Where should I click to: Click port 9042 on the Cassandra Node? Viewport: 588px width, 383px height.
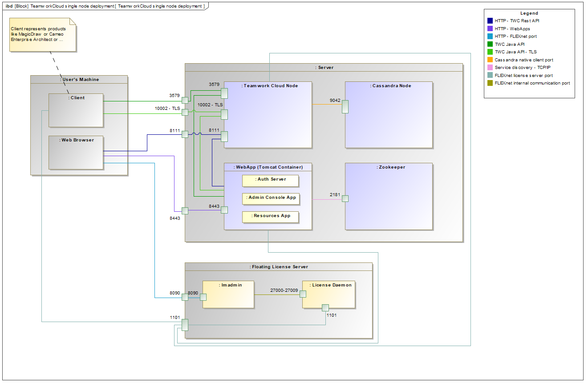tap(345, 107)
